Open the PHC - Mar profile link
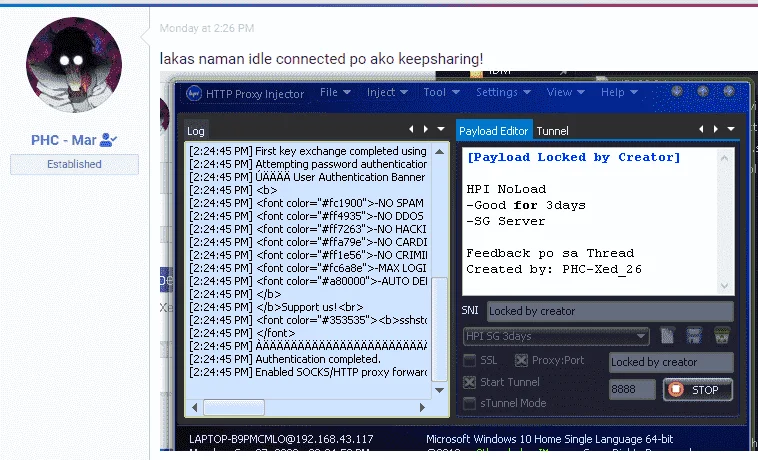Image resolution: width=758 pixels, height=460 pixels. [64, 140]
